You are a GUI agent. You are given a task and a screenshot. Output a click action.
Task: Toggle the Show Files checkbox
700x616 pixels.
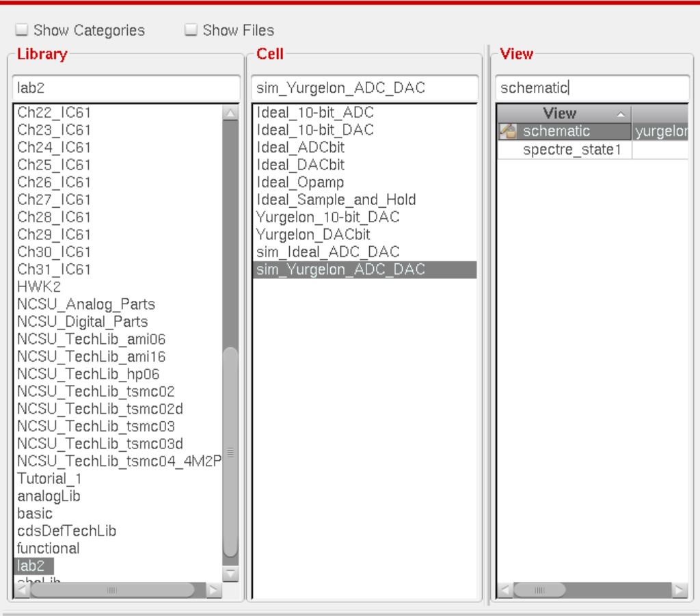tap(191, 31)
